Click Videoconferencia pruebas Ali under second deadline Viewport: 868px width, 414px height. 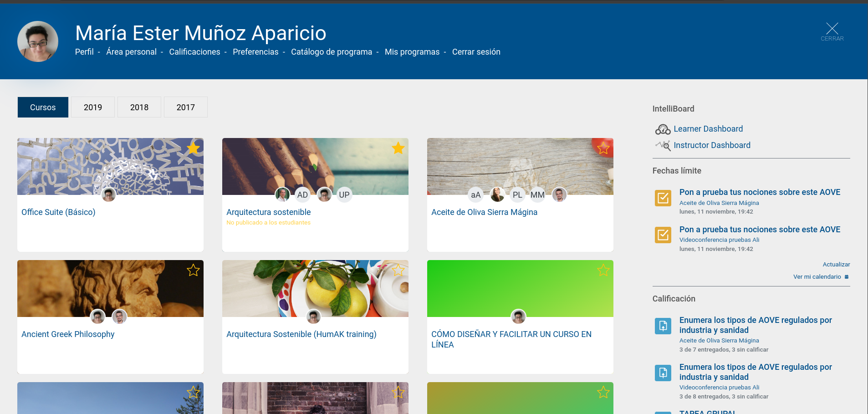coord(719,240)
